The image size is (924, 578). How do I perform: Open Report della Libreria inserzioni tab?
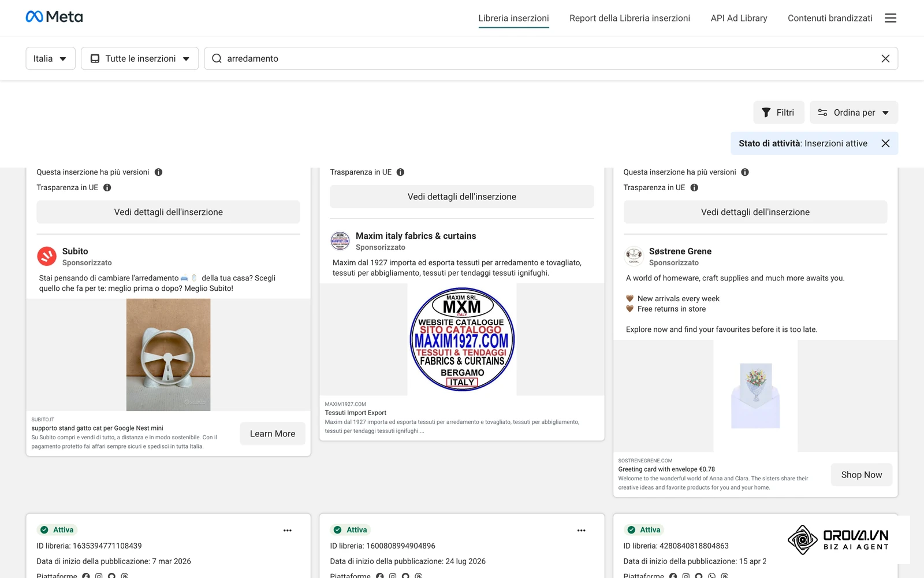(x=629, y=18)
